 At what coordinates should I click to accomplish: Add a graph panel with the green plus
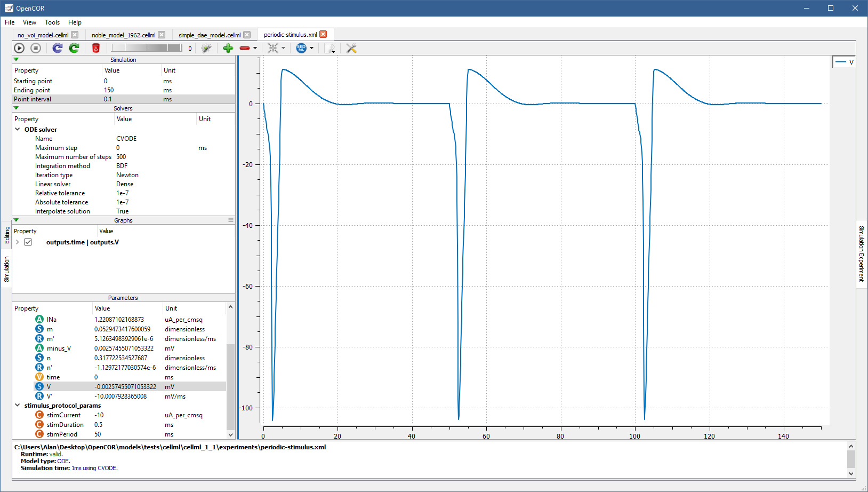[x=228, y=48]
